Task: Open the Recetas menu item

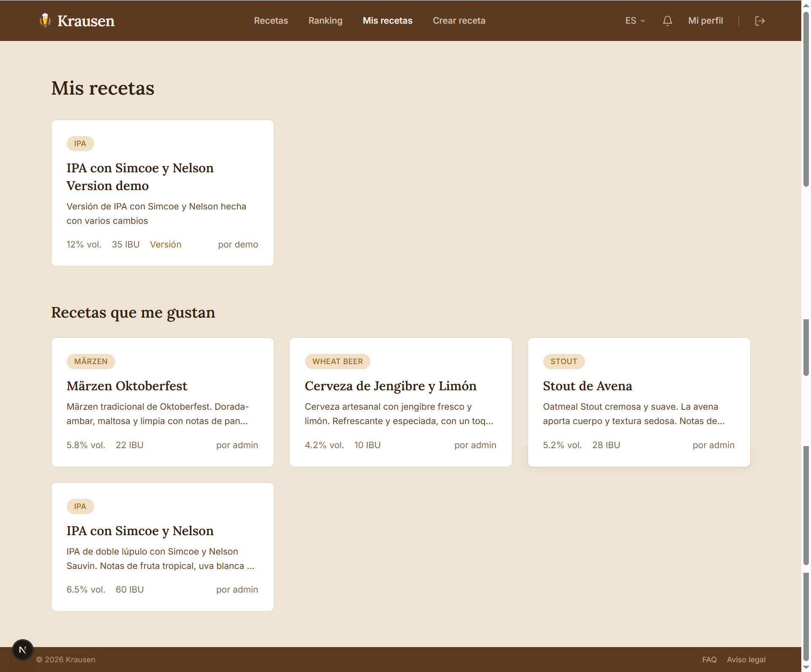Action: coord(271,21)
